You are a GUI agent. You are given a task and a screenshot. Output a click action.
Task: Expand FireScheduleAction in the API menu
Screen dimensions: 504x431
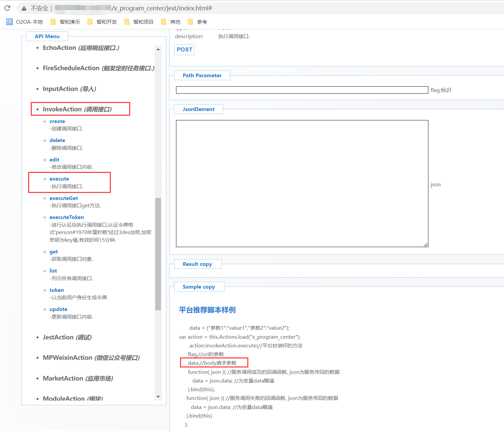[x=98, y=68]
